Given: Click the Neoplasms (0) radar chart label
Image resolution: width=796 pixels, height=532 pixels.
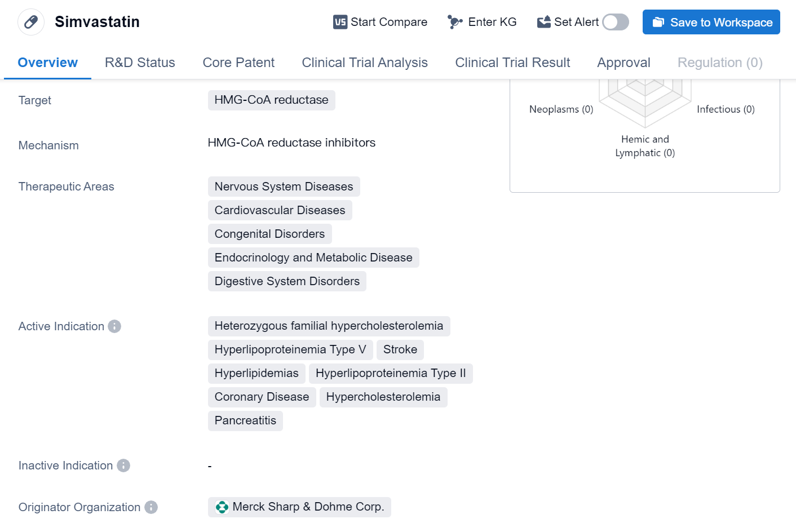Looking at the screenshot, I should 561,109.
